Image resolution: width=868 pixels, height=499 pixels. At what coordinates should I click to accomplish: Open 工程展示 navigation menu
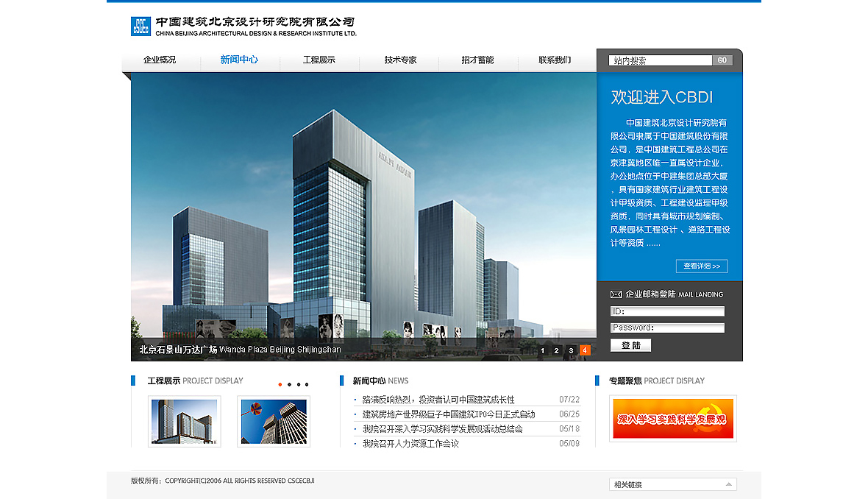[319, 60]
